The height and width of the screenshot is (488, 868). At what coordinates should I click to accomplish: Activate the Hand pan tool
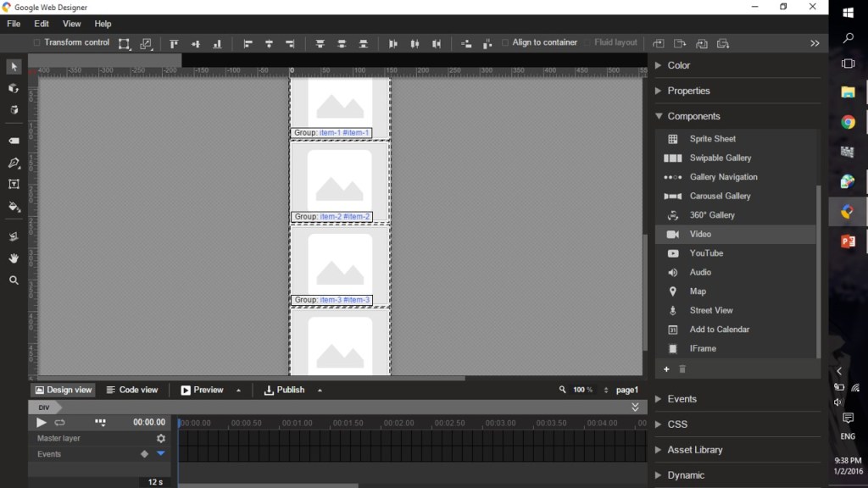(x=14, y=258)
